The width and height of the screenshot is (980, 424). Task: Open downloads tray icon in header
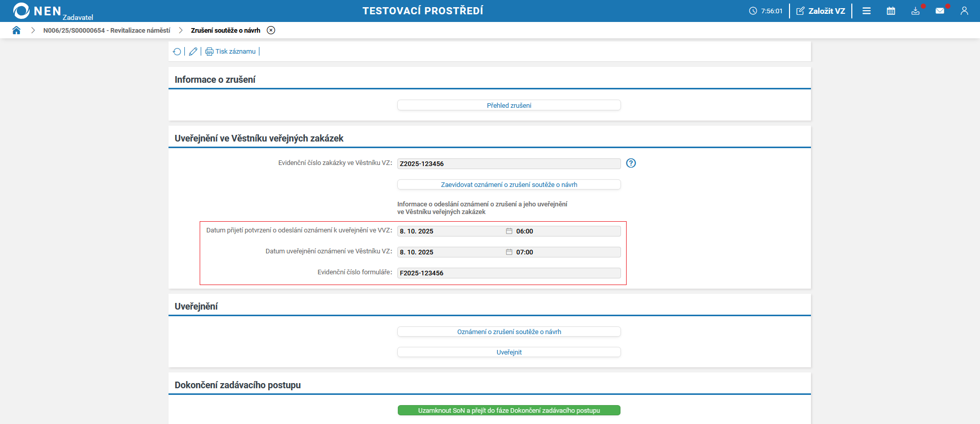tap(916, 11)
